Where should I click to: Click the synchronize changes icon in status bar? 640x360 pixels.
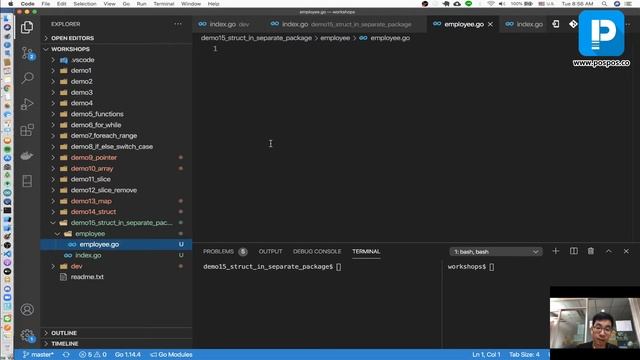click(66, 354)
